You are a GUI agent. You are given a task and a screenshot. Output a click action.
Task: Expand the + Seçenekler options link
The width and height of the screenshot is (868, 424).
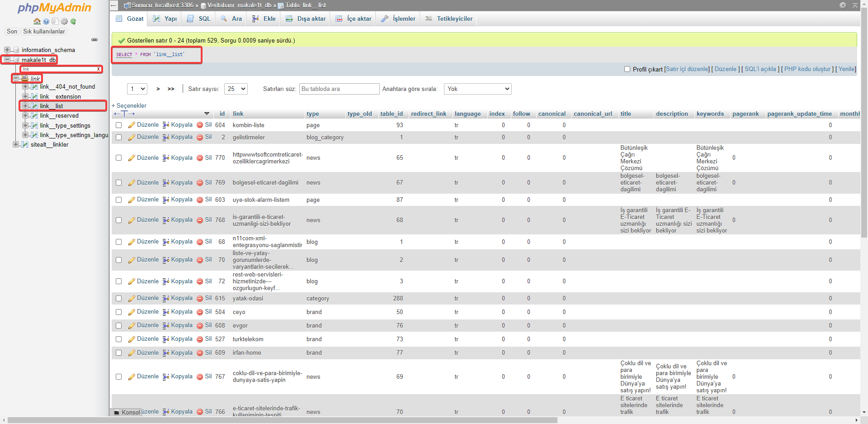tap(129, 105)
